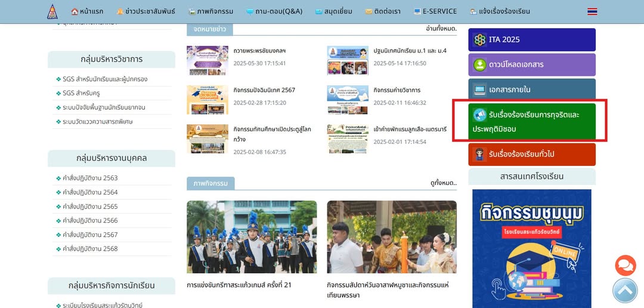
Task: Open คำสั่งปฏิบัติงาน 2563
Action: [x=90, y=178]
